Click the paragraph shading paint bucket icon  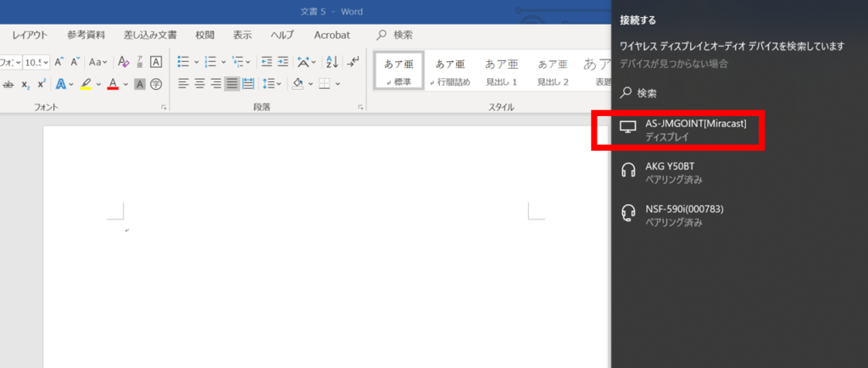[x=297, y=84]
